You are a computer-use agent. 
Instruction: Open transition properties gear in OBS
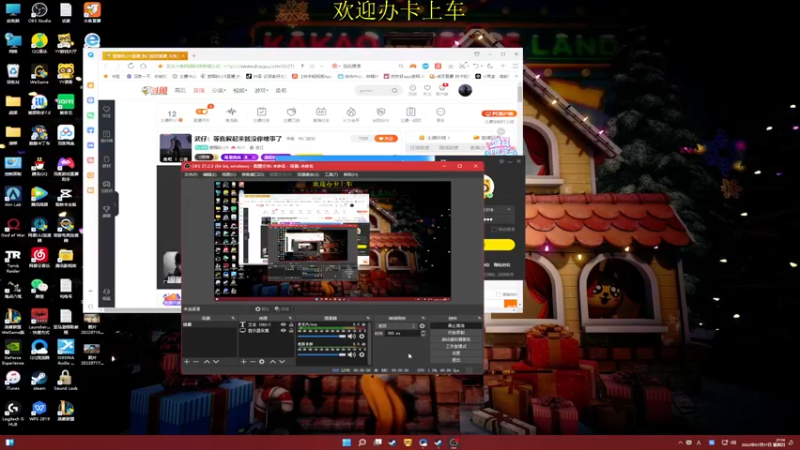tap(422, 326)
